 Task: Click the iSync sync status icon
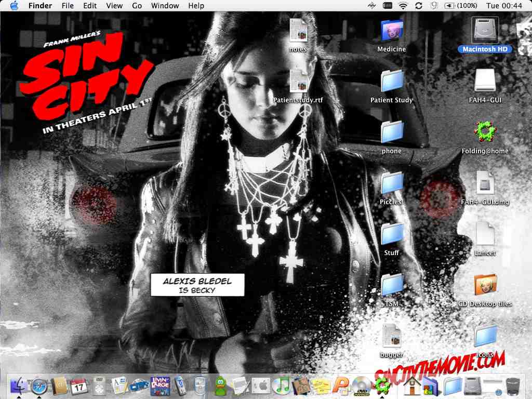[418, 5]
